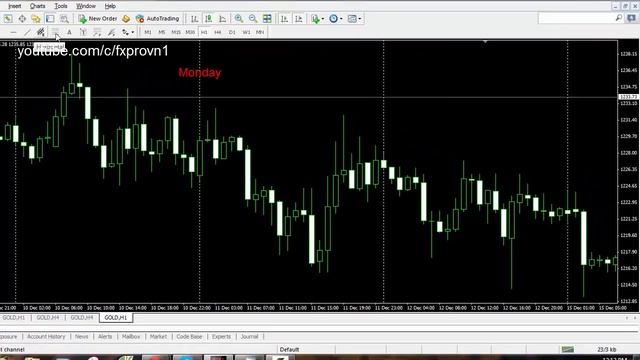The image size is (640, 360).
Task: Open the Strategy Tester magnifier icon
Action: [64, 19]
